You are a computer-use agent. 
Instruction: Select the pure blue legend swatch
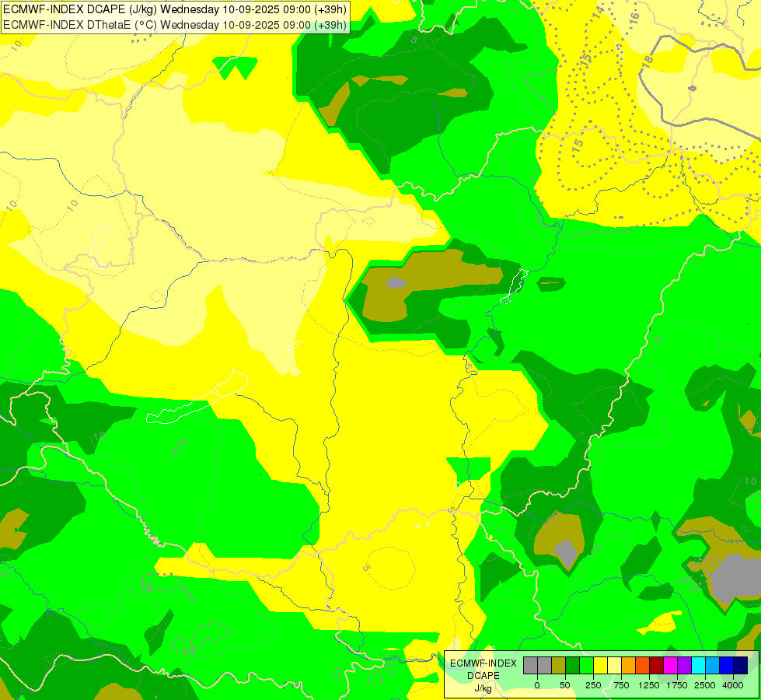point(727,666)
